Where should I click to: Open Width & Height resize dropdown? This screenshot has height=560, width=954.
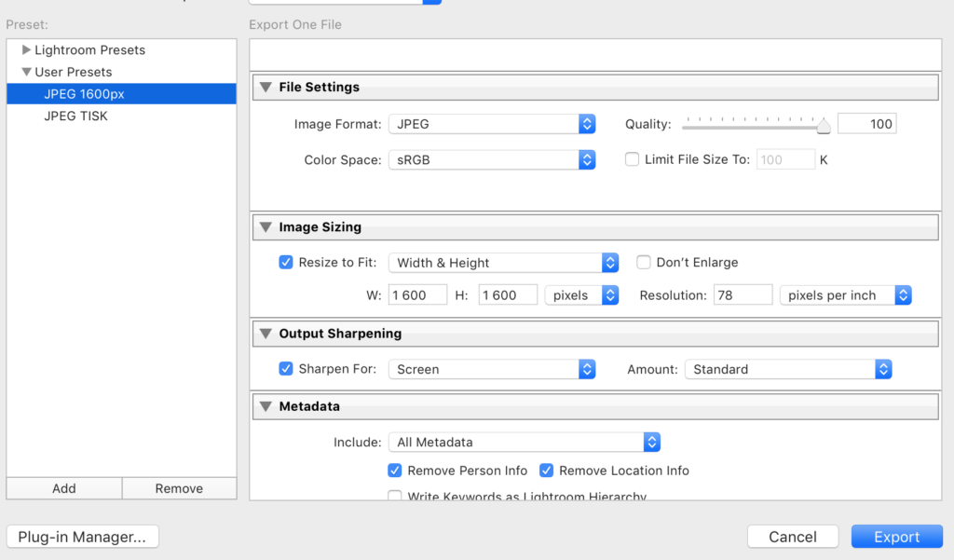[x=504, y=263]
